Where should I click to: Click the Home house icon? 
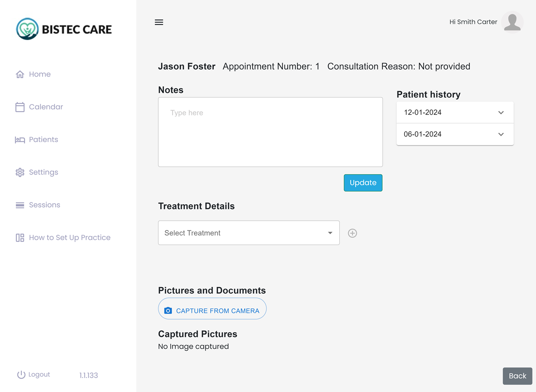20,74
